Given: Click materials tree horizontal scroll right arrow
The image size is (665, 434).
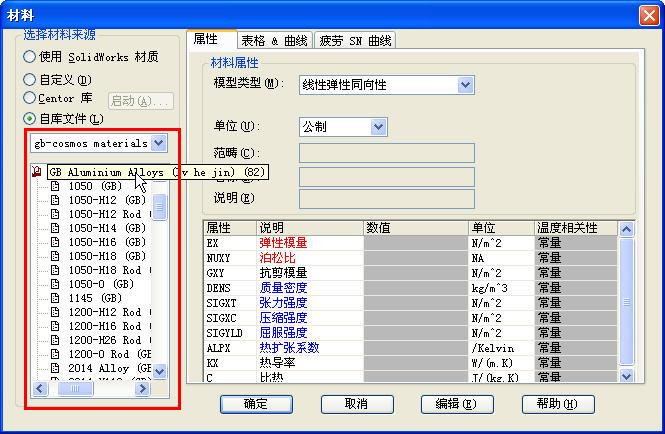Looking at the screenshot, I should pyautogui.click(x=142, y=388).
